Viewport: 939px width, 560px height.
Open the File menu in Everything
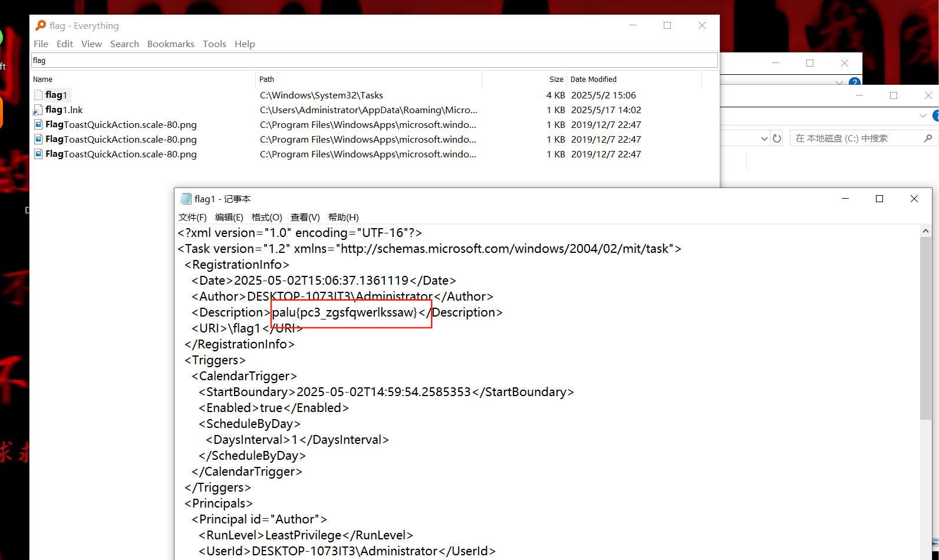[41, 44]
